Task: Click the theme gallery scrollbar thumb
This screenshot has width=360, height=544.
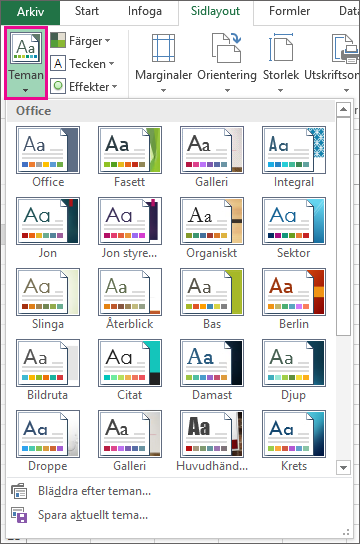Action: (343, 227)
